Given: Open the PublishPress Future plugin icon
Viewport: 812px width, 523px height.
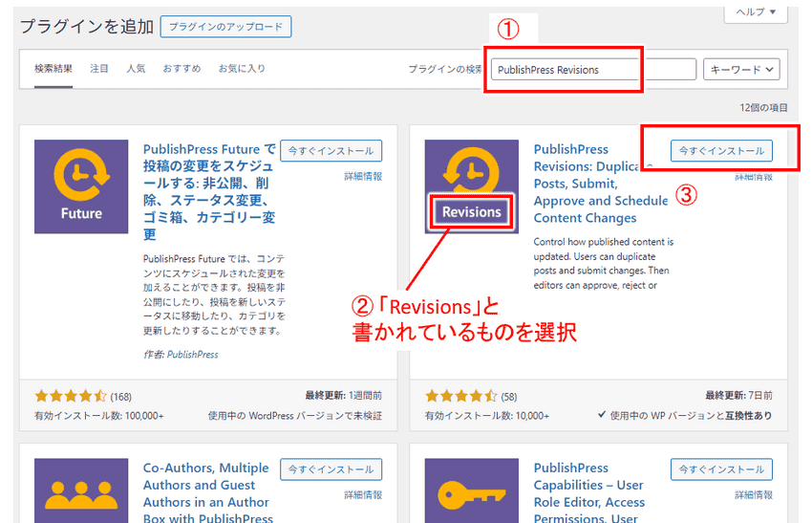Looking at the screenshot, I should 81,186.
